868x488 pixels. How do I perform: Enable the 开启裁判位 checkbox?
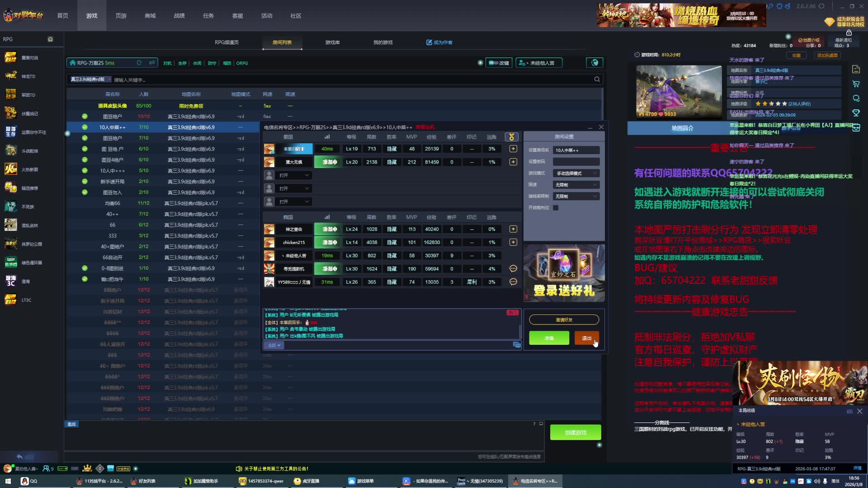coord(556,208)
